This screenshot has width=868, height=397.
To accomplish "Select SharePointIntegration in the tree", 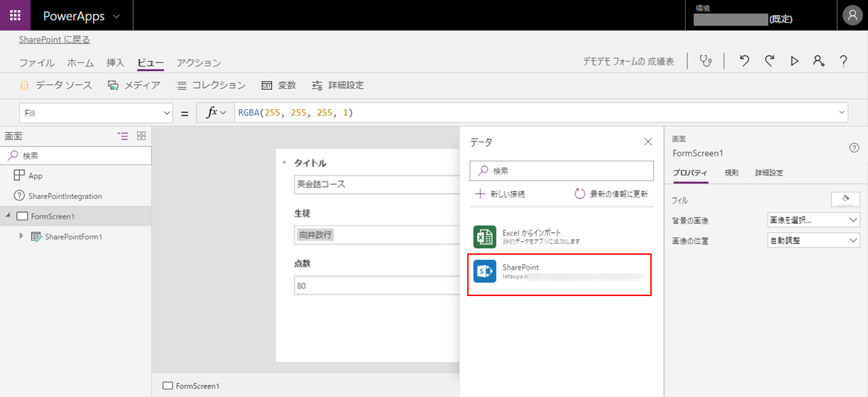I will pos(65,196).
